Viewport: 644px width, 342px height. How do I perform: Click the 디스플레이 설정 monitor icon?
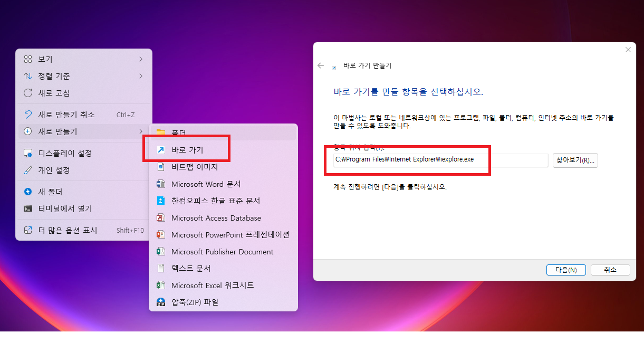(28, 153)
